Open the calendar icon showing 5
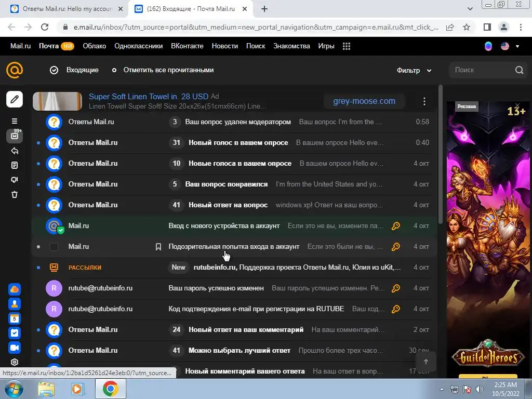532x399 pixels. point(15,318)
